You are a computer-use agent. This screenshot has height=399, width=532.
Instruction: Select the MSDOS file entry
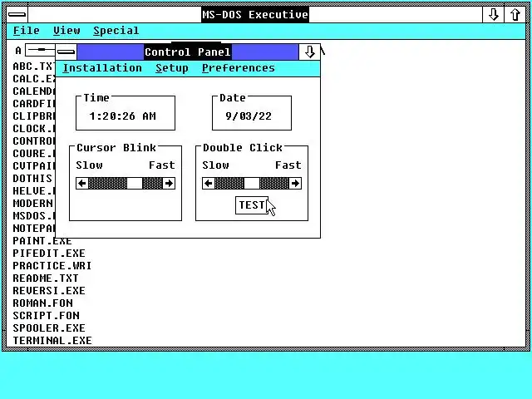coord(33,216)
